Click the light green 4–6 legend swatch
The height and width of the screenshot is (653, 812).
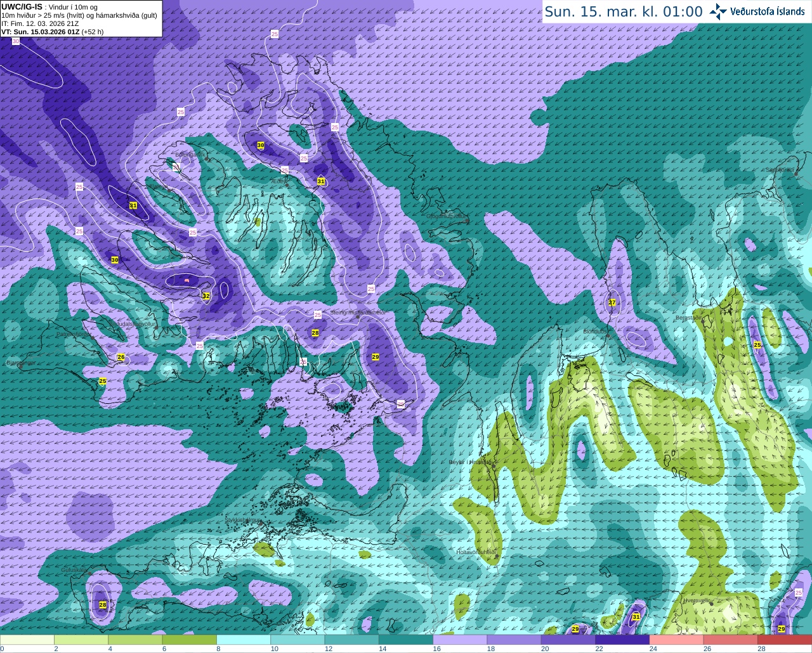135,640
